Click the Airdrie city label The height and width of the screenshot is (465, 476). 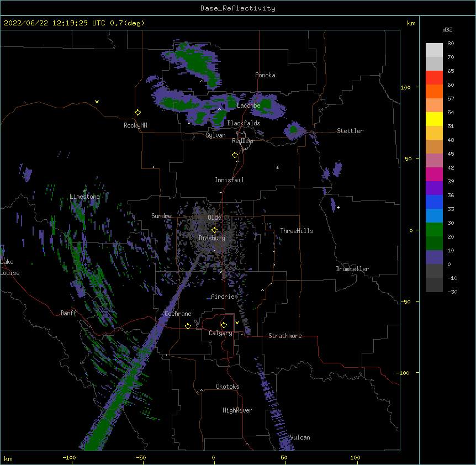click(223, 297)
